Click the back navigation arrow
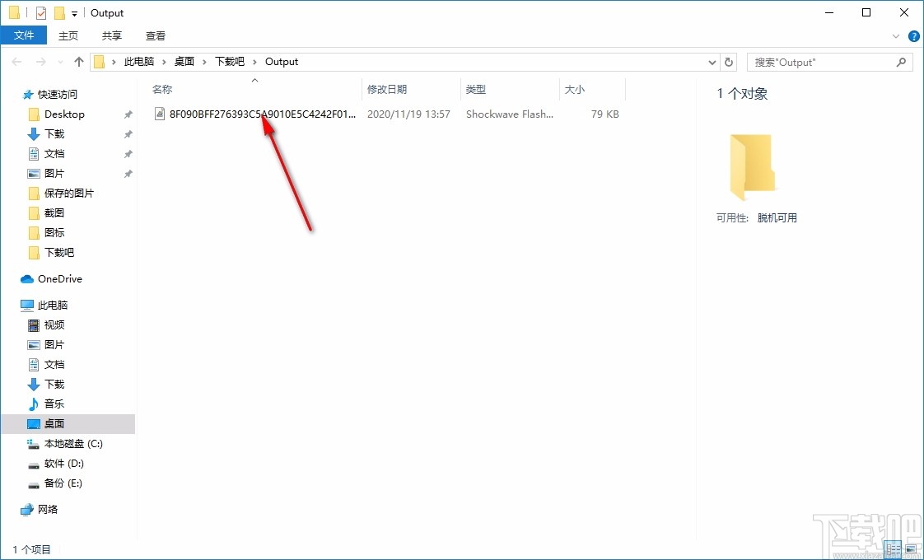Viewport: 924px width, 560px height. [x=16, y=61]
